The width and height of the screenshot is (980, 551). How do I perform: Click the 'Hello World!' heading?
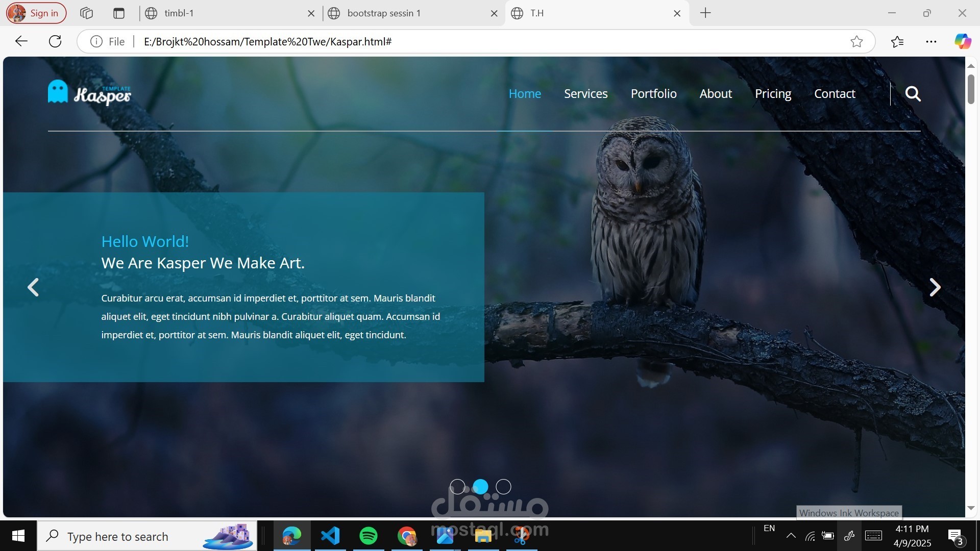pos(145,241)
